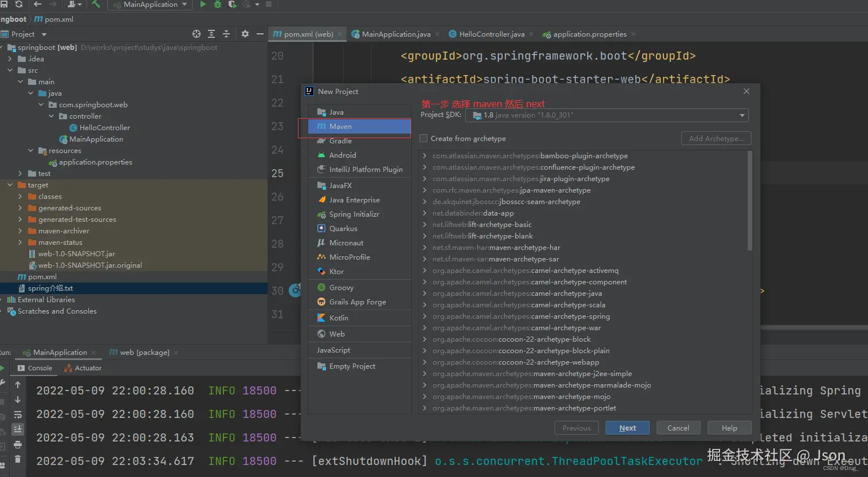Select Maven in the New Project list
This screenshot has height=477, width=868.
(360, 126)
